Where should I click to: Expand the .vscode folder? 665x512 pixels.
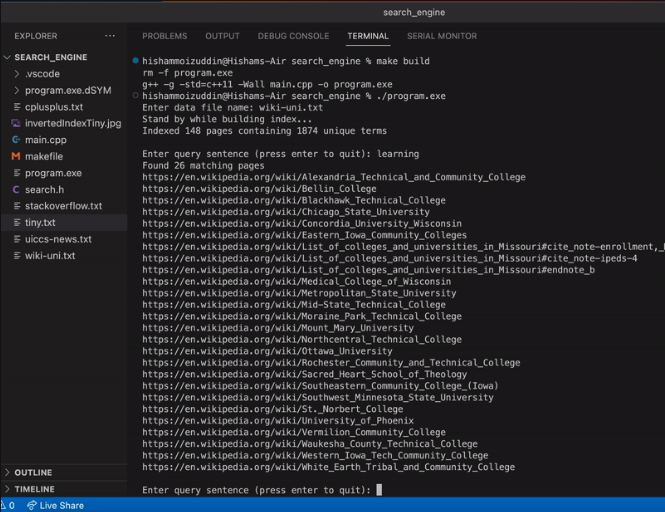point(17,74)
